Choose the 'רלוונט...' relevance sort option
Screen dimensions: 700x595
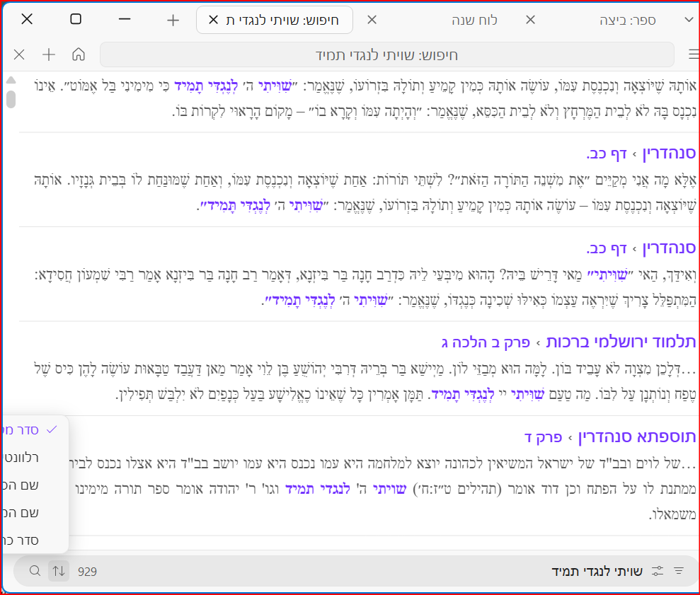pyautogui.click(x=35, y=458)
